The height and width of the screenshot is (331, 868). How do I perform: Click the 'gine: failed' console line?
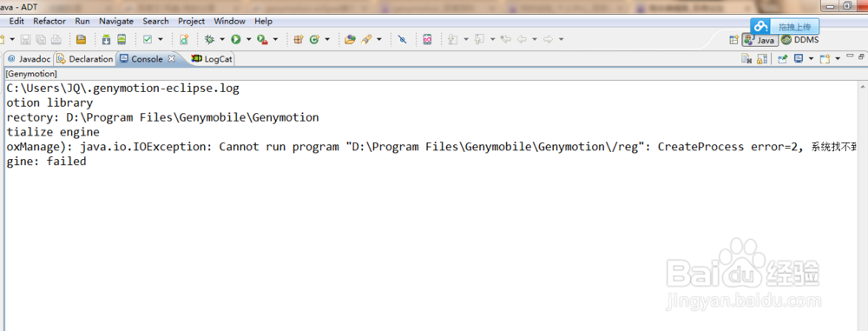point(46,162)
